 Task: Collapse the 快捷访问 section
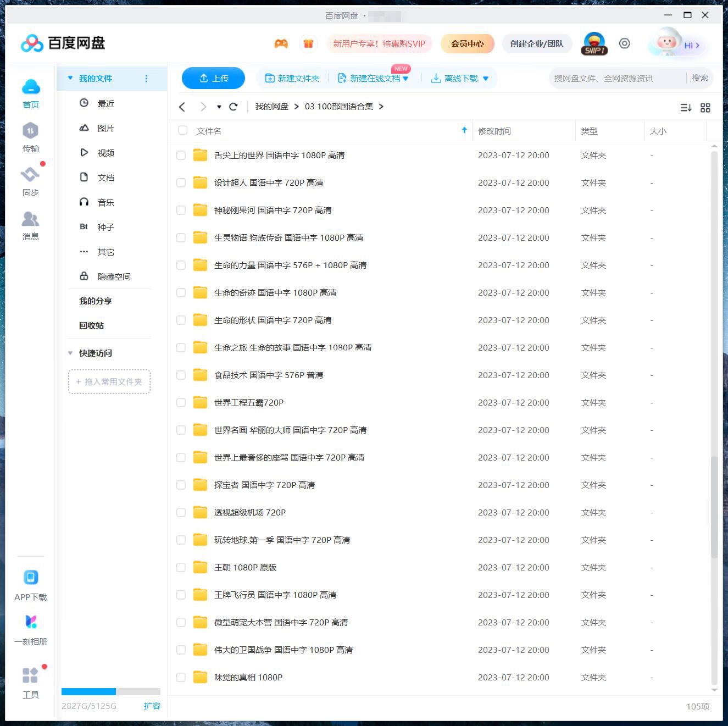pyautogui.click(x=70, y=353)
